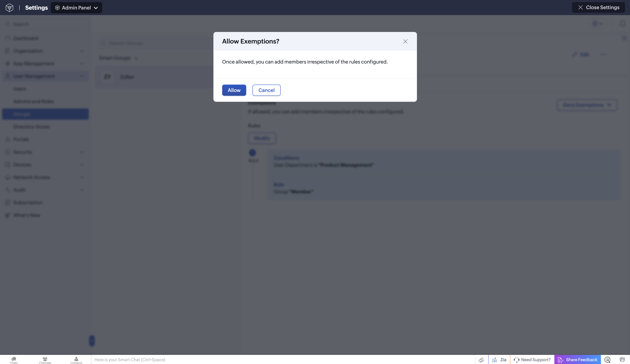Click the Search Groups field
This screenshot has height=364, width=630.
[155, 43]
